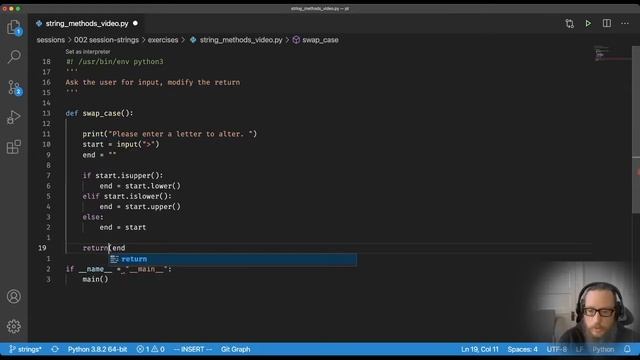The width and height of the screenshot is (640, 360).
Task: Click the if start.isupper(): line
Action: (x=123, y=176)
